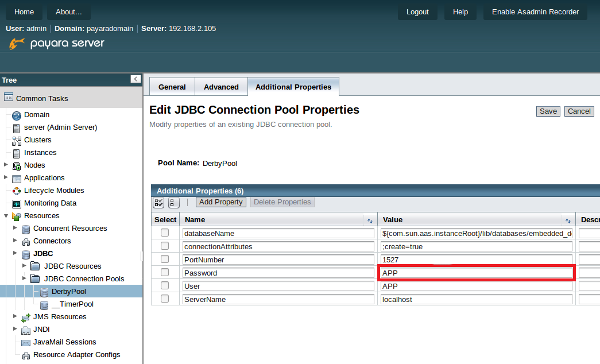Select the Additional Properties tab

click(293, 87)
